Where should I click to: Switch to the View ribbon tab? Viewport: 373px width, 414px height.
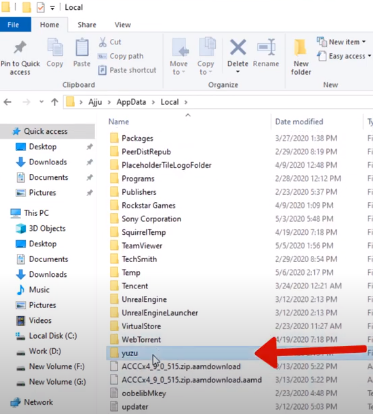click(x=123, y=25)
